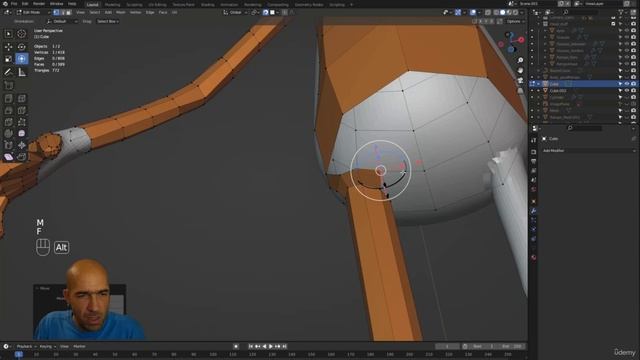Click the timeline Marker menu
The image size is (640, 360).
[80, 347]
